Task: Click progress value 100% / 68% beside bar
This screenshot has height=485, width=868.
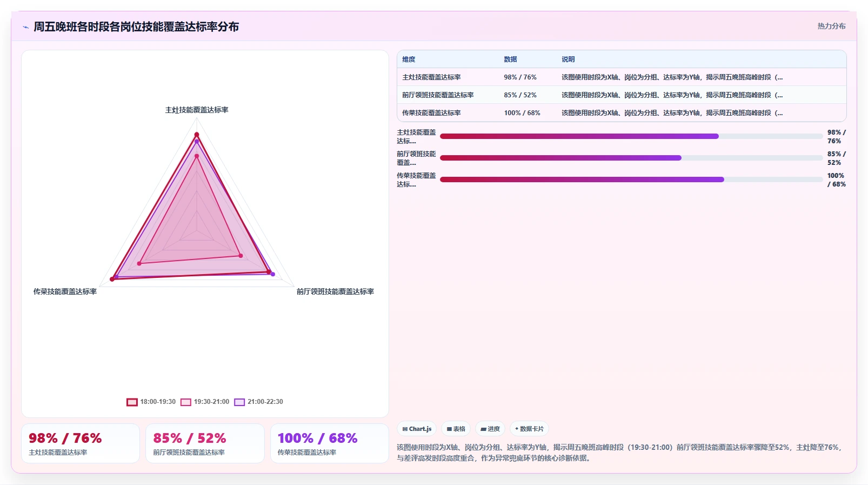Action: pyautogui.click(x=837, y=180)
